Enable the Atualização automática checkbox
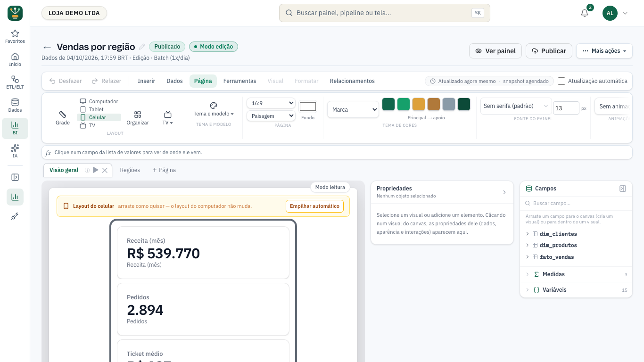This screenshot has height=362, width=644. click(x=561, y=81)
